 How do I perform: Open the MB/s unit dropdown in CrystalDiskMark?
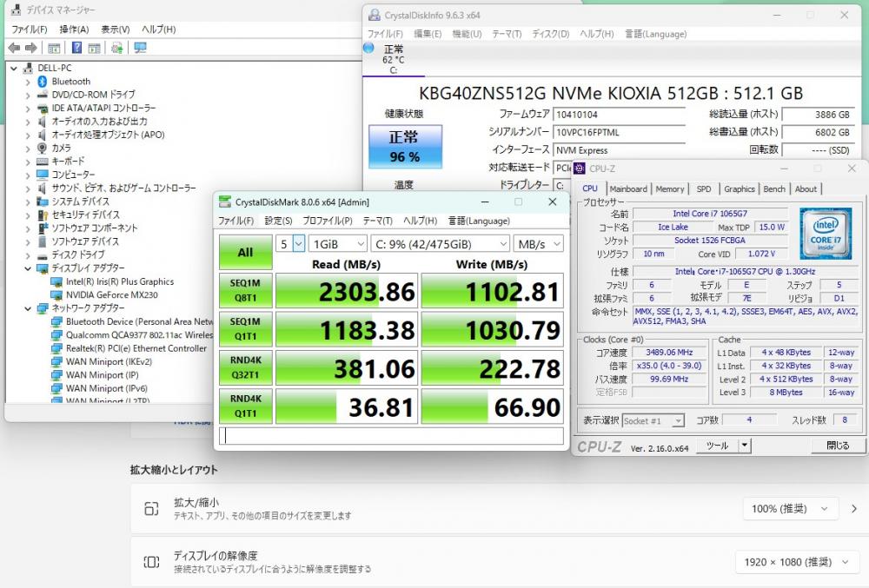(538, 243)
